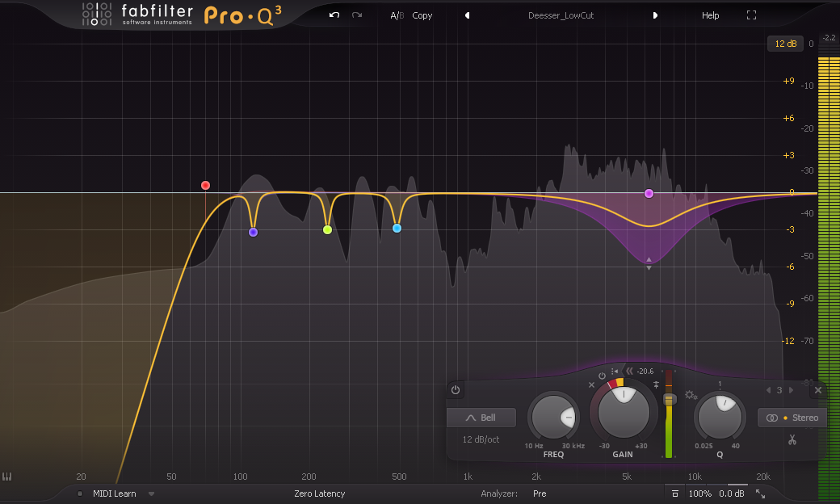
Task: Open the Bell filter shape dropdown
Action: [x=481, y=418]
